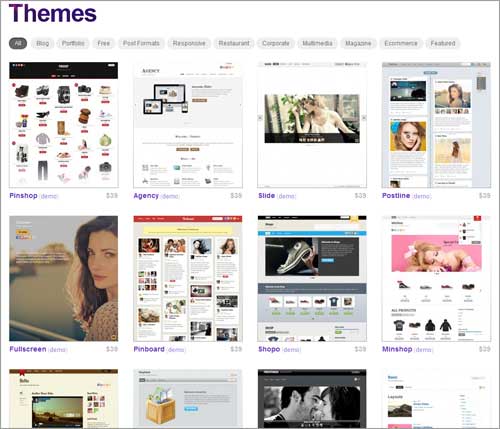
Task: Click the Shopo title link
Action: point(269,349)
